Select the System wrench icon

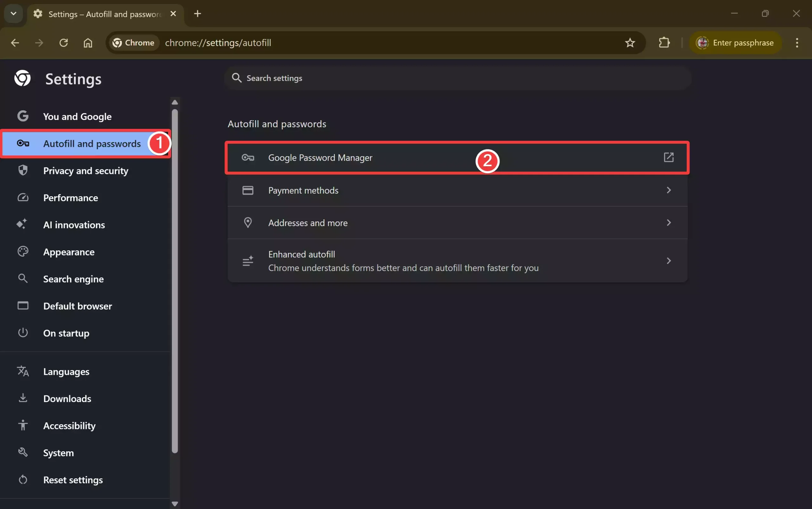coord(23,453)
